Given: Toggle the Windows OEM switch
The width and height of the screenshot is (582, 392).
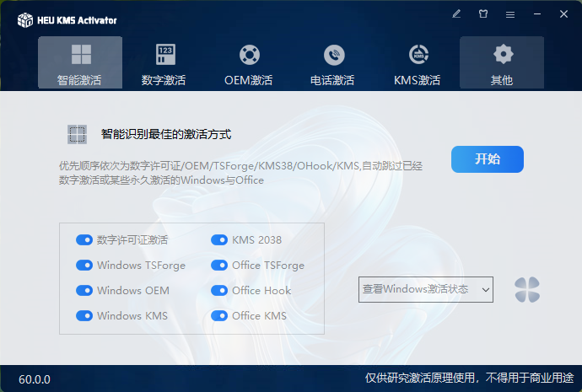Looking at the screenshot, I should coord(84,291).
